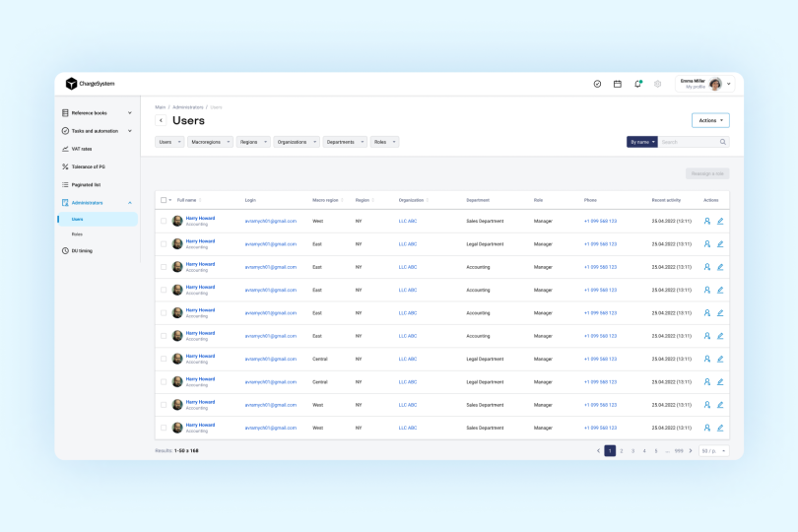Click the first row's user profile icon

pos(707,221)
